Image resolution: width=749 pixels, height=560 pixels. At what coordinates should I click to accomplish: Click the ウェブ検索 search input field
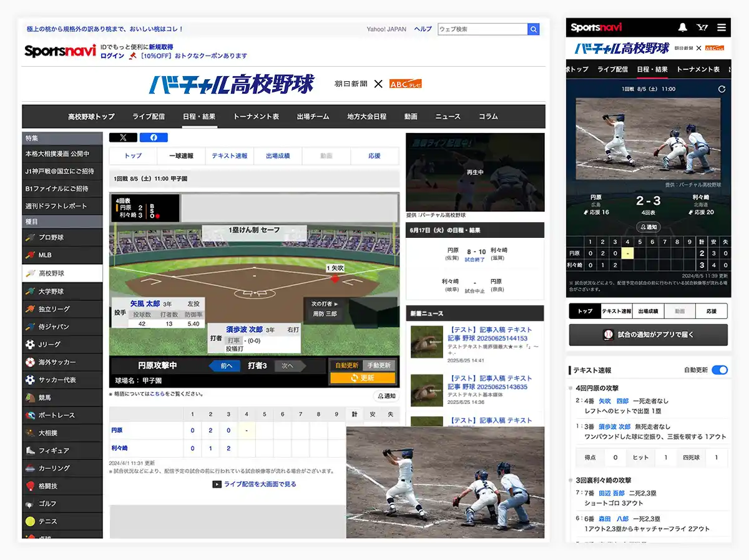tap(482, 29)
